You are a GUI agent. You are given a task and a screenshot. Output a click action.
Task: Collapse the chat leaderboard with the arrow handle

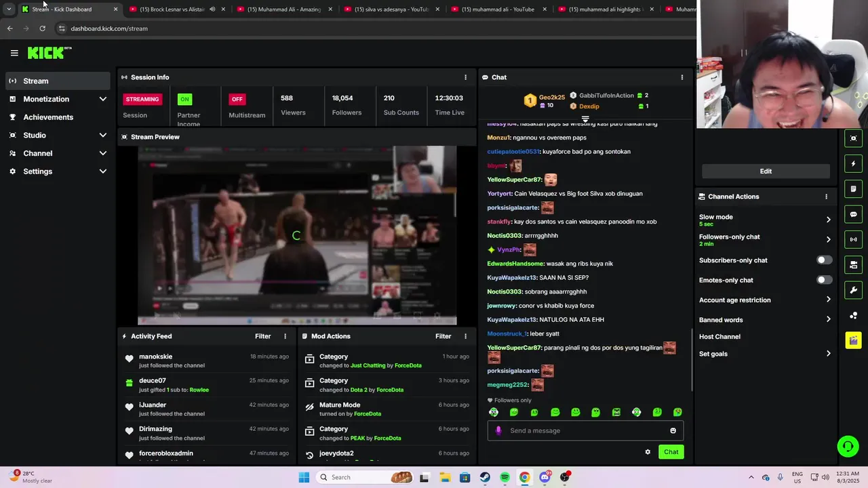[x=585, y=119]
